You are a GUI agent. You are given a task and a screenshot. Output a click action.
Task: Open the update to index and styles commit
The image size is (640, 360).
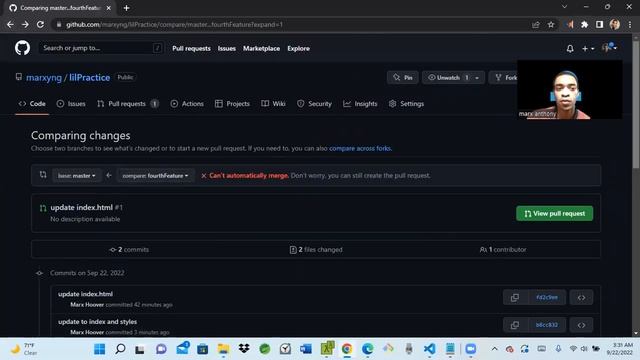pyautogui.click(x=98, y=322)
